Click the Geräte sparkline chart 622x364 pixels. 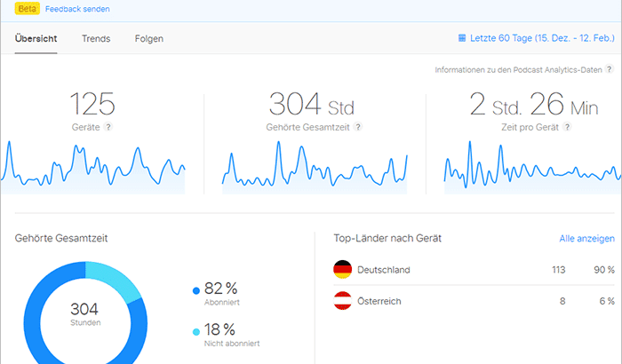coord(93,169)
